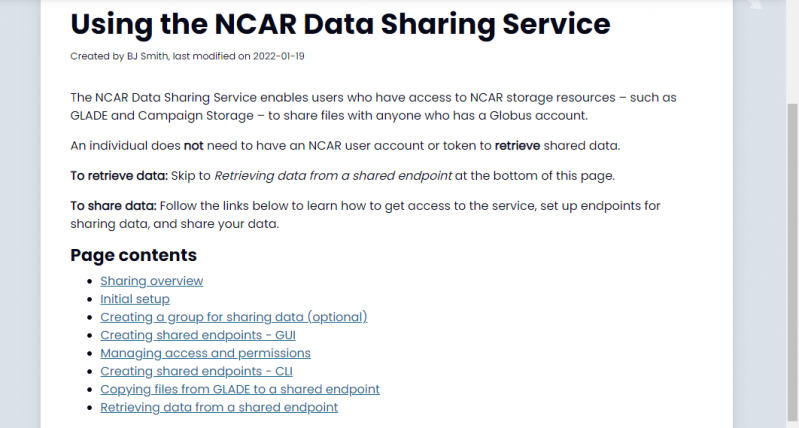Open the Sharing overview link
The height and width of the screenshot is (428, 799).
(x=151, y=281)
